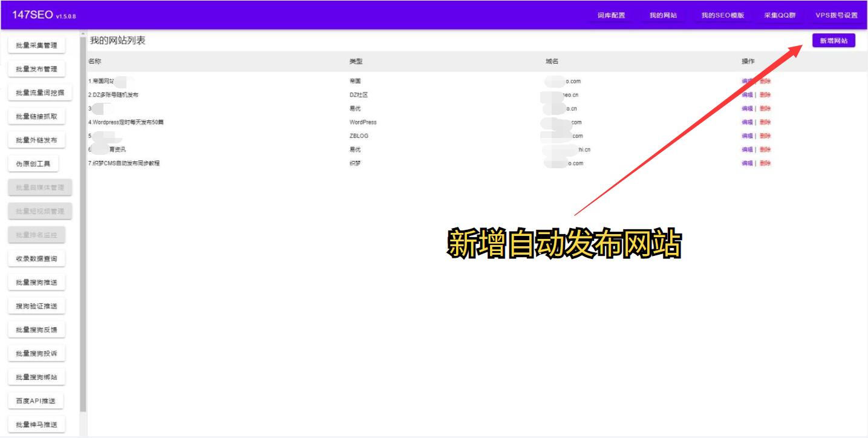
Task: Select site name 7.织梦CMS自动发布同步教程
Action: click(124, 163)
